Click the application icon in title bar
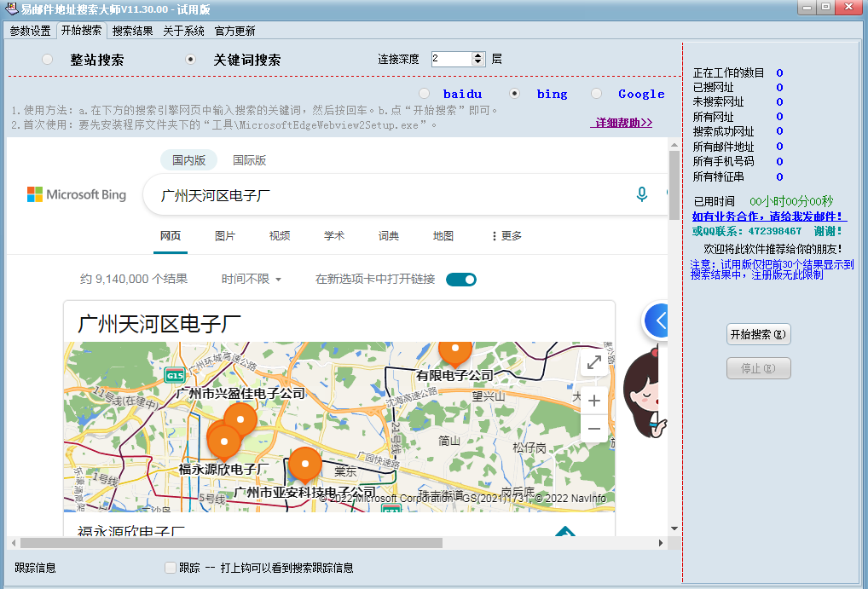Screen dimensions: 868x589 [10, 9]
